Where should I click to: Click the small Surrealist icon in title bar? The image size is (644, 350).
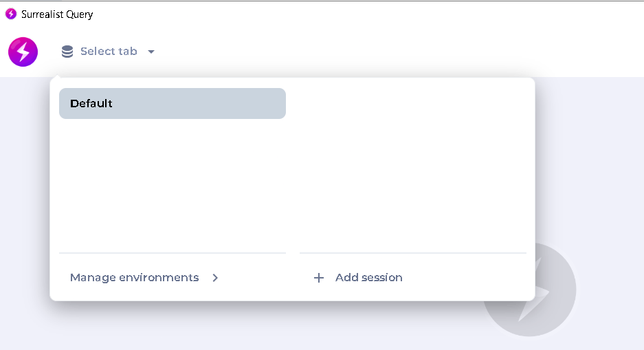coord(11,14)
